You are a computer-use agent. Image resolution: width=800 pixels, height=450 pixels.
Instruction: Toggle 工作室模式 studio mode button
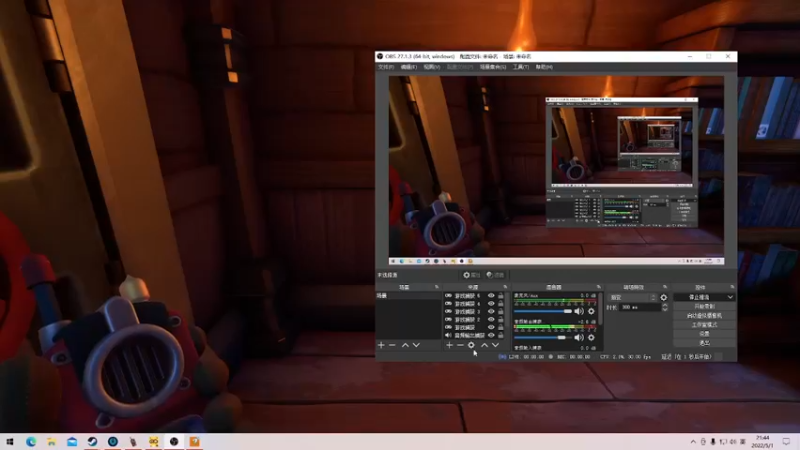(704, 324)
